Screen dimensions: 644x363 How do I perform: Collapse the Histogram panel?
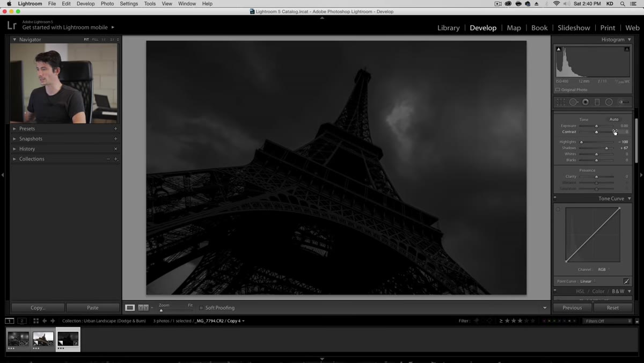click(630, 40)
